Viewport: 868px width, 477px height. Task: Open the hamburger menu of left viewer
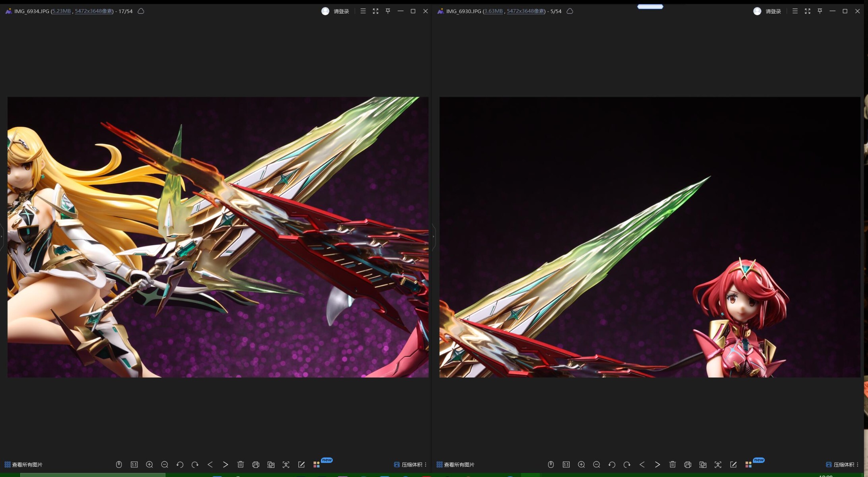point(363,11)
